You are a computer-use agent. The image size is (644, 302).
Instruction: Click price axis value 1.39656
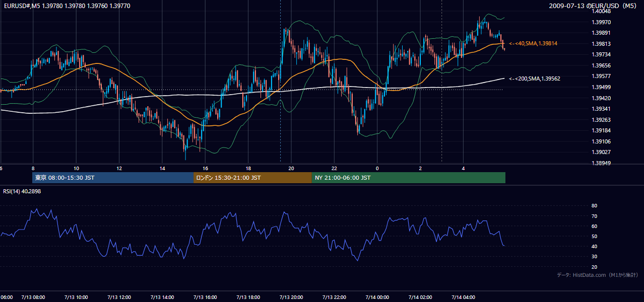point(601,65)
